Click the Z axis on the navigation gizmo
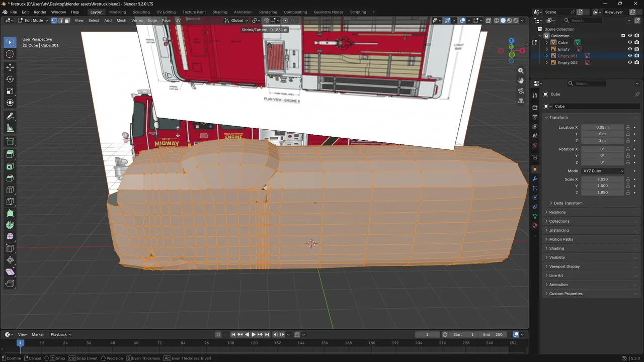 (x=511, y=41)
